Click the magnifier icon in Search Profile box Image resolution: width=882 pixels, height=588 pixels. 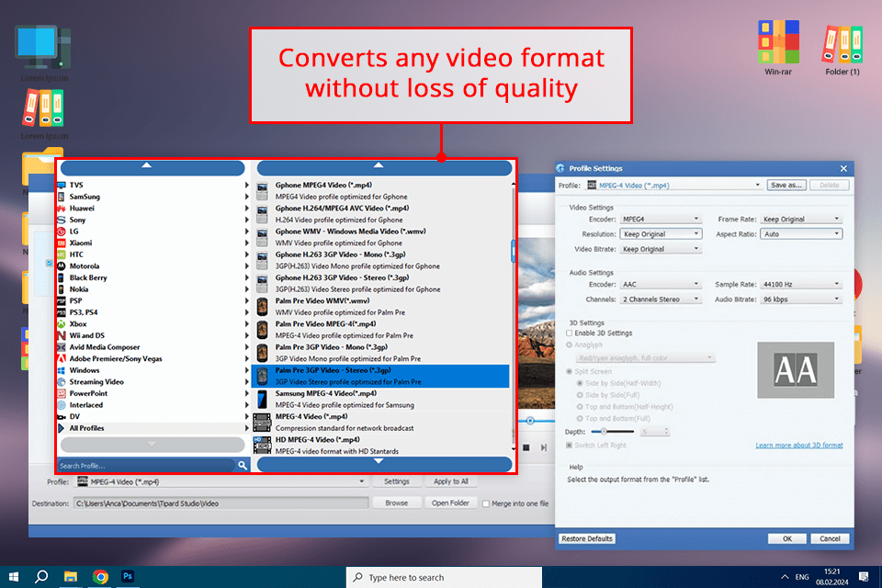pos(243,465)
